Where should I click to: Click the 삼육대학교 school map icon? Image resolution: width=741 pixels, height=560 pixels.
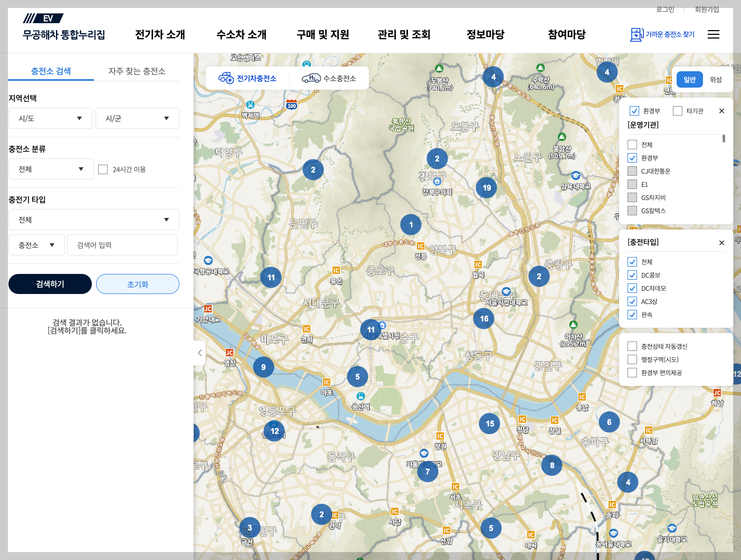(576, 175)
